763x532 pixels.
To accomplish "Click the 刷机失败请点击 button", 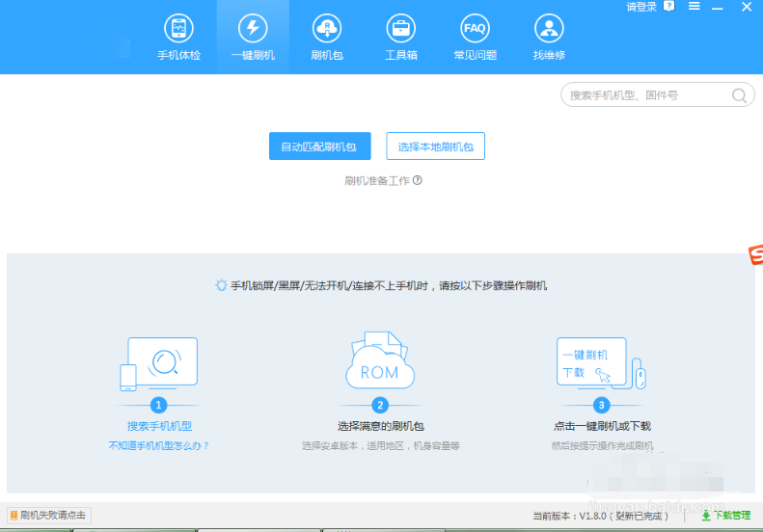I will [x=48, y=516].
